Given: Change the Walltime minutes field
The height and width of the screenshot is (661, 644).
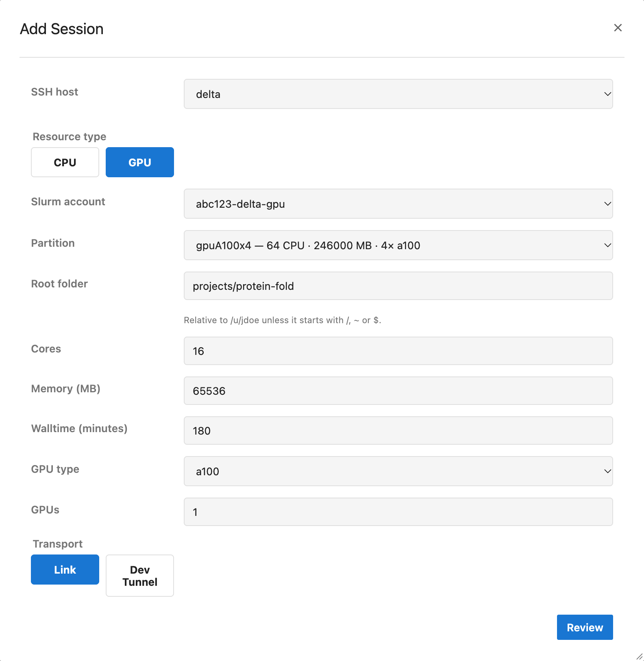Looking at the screenshot, I should coord(398,431).
